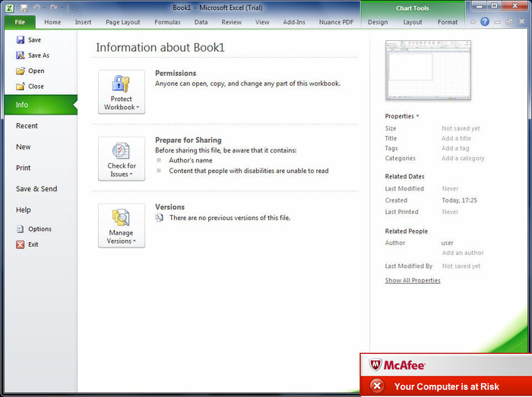Click Add a category field
This screenshot has height=397, width=532.
pyautogui.click(x=463, y=158)
